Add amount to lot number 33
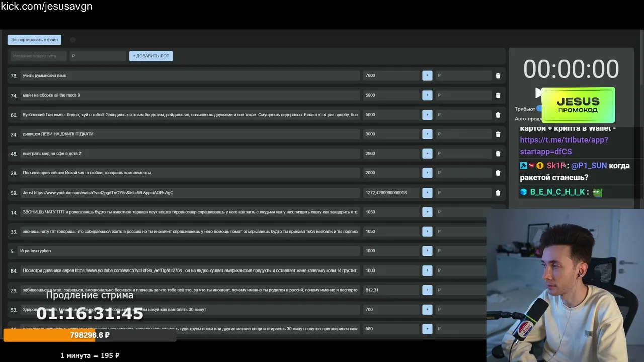Image resolution: width=644 pixels, height=362 pixels. pos(427,232)
